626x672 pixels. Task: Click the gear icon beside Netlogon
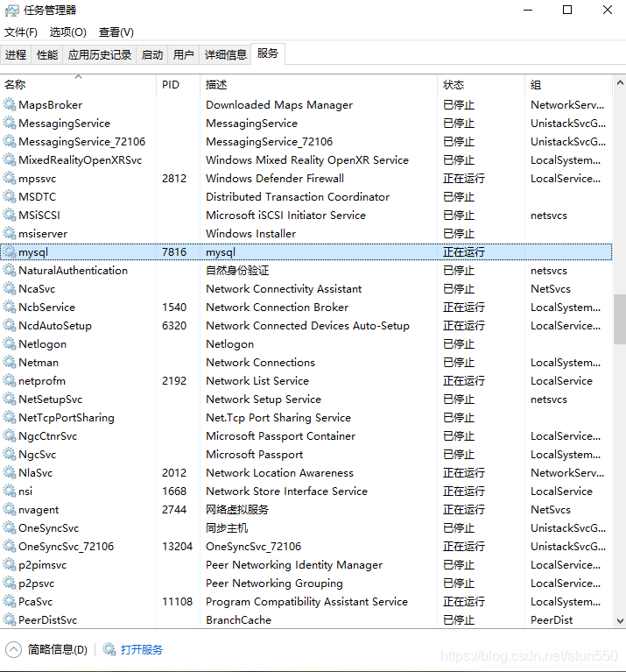[10, 344]
